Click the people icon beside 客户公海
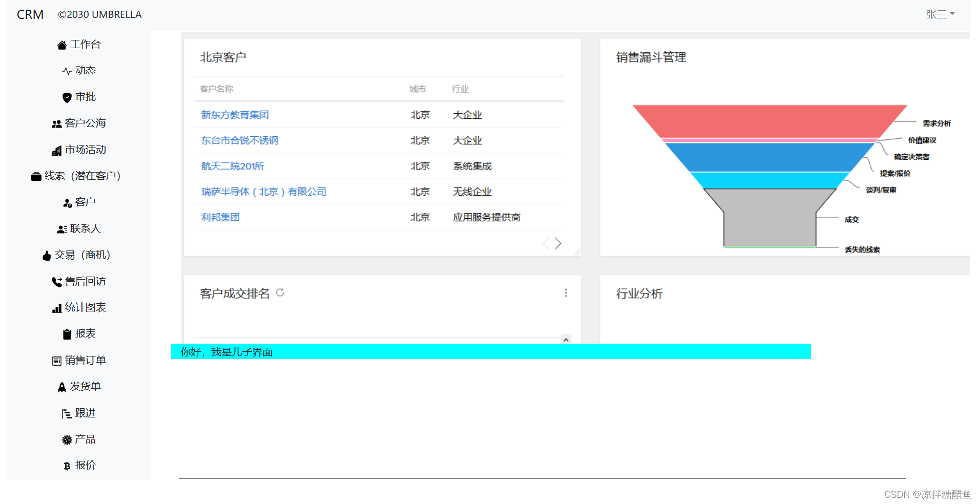Screen dimensions: 980x504 click(56, 124)
